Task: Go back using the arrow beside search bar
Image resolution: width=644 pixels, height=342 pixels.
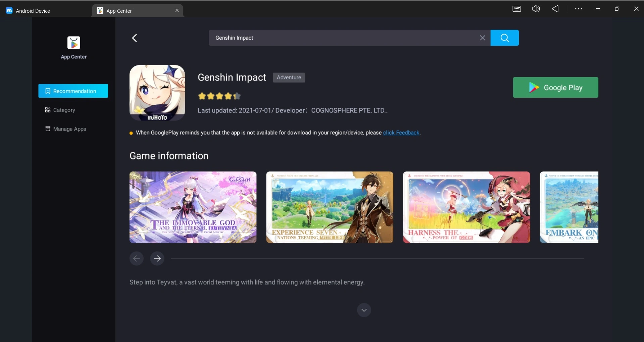Action: (x=134, y=38)
